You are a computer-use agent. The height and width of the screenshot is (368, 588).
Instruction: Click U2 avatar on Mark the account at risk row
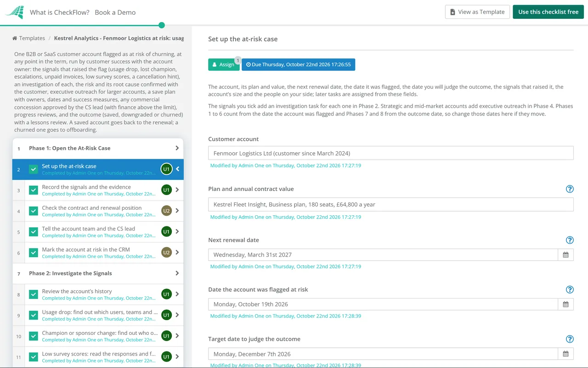pos(166,253)
